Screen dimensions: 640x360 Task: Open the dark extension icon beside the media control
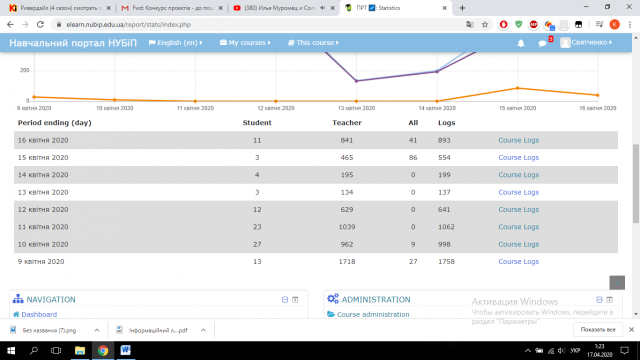click(578, 24)
